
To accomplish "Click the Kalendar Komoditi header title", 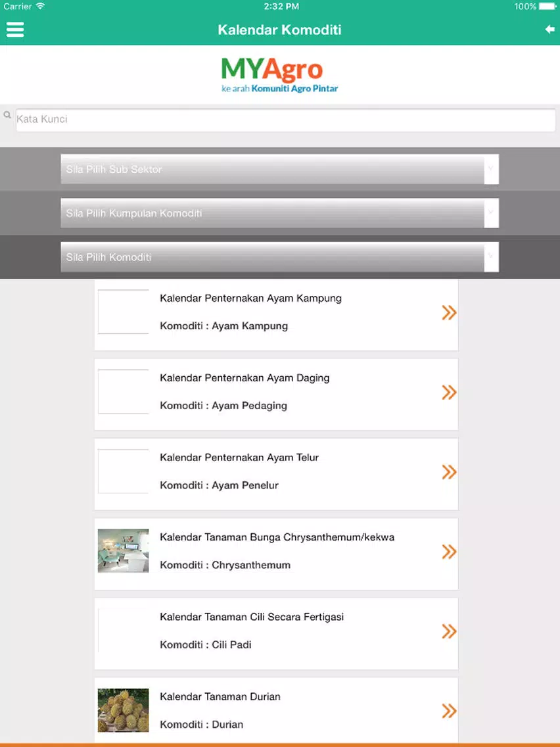I will [x=279, y=30].
